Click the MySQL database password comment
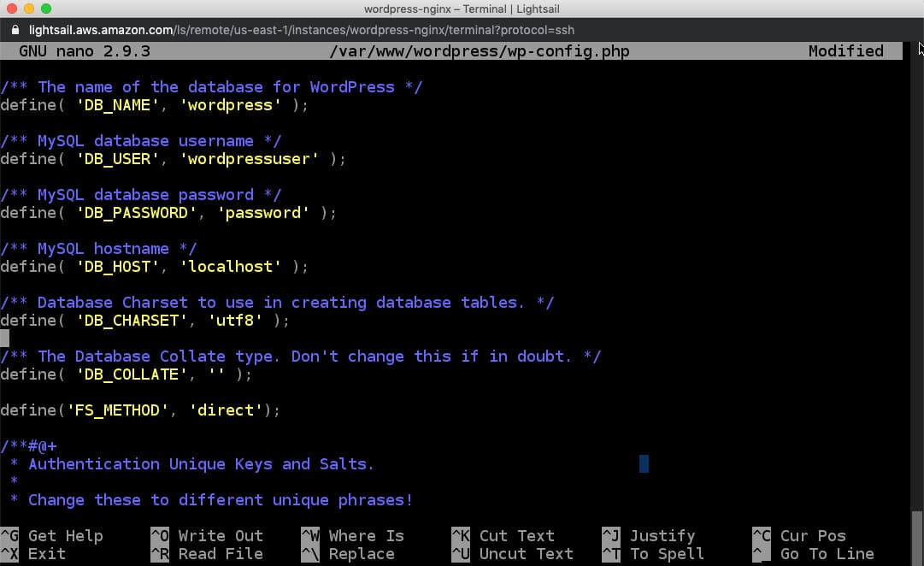This screenshot has width=924, height=566. tap(141, 195)
